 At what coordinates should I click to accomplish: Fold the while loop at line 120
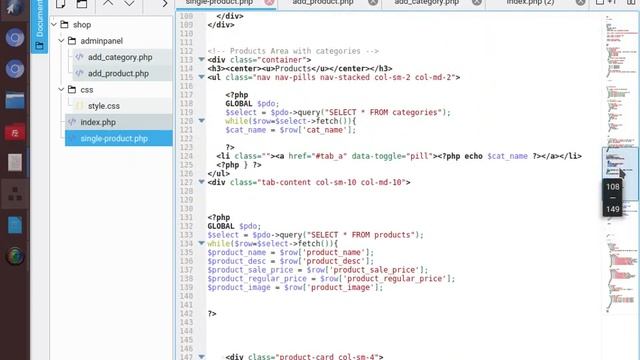pyautogui.click(x=202, y=121)
